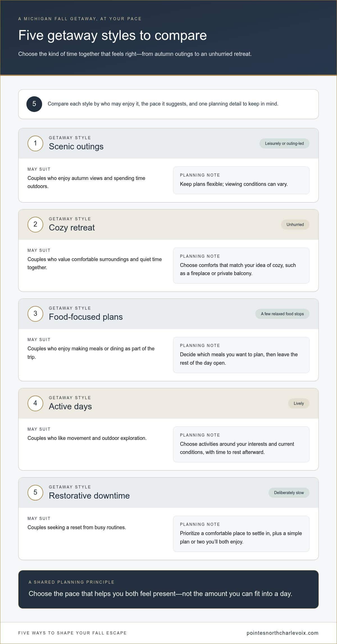337x644 pixels.
Task: Select the 'Deliberately slow' pace tag
Action: (x=289, y=493)
